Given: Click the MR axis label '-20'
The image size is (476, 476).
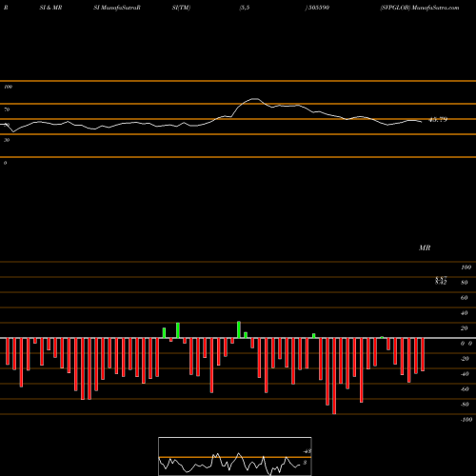Looking at the screenshot, I should [465, 359].
